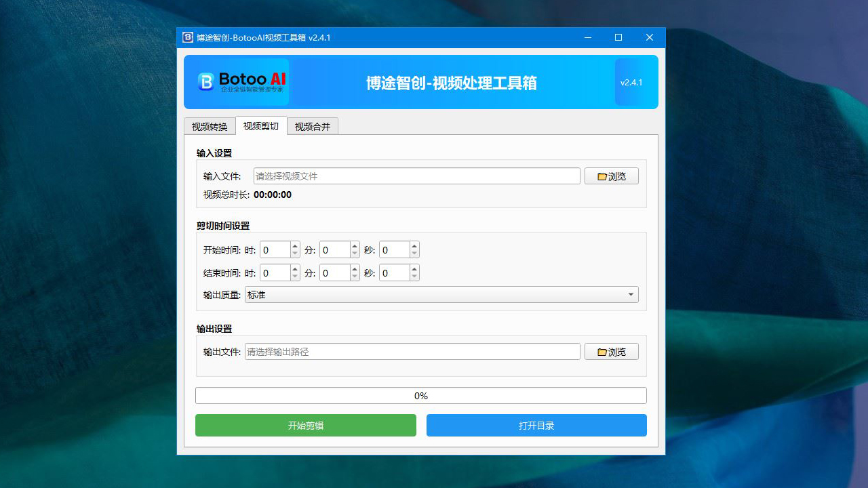Click the 输出文件 output path field

tap(412, 351)
